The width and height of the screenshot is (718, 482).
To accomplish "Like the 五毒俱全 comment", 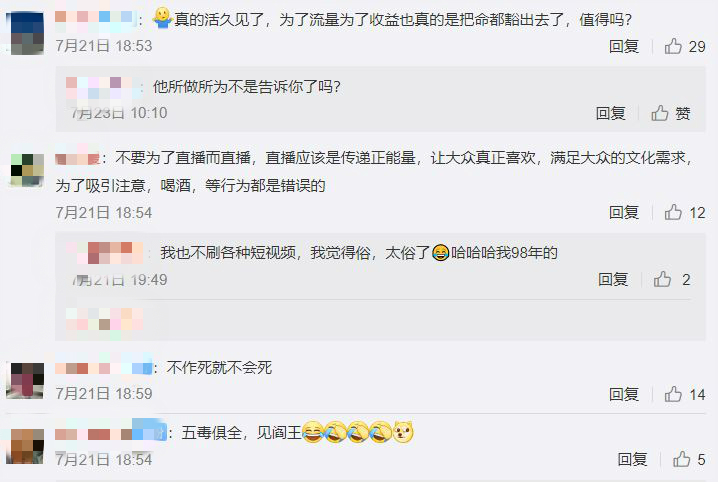I will pos(689,459).
